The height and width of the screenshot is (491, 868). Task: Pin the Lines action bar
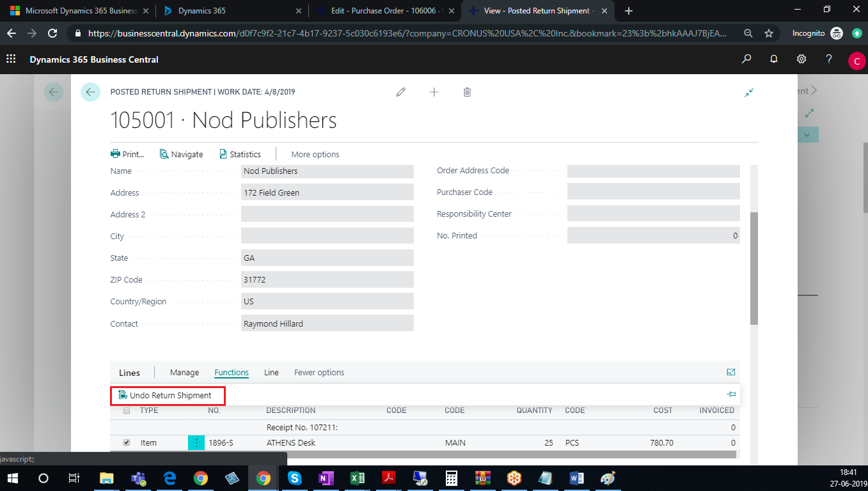[x=732, y=394]
